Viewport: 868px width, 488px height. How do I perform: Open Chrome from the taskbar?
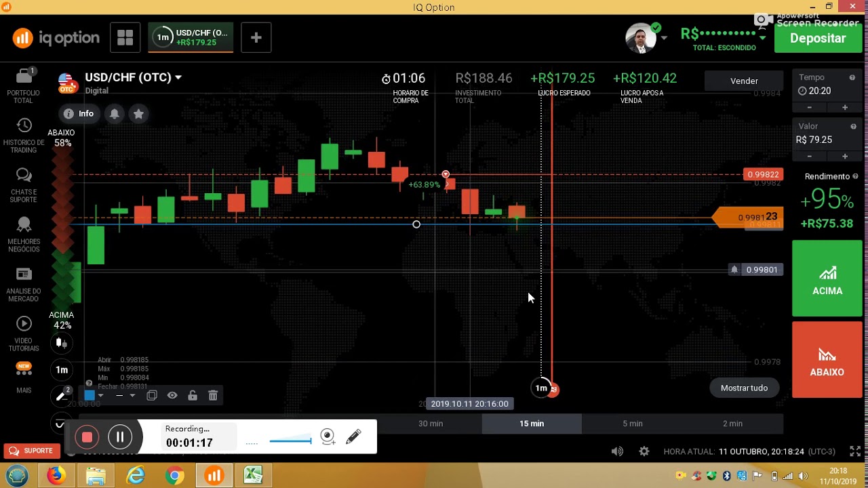[175, 476]
